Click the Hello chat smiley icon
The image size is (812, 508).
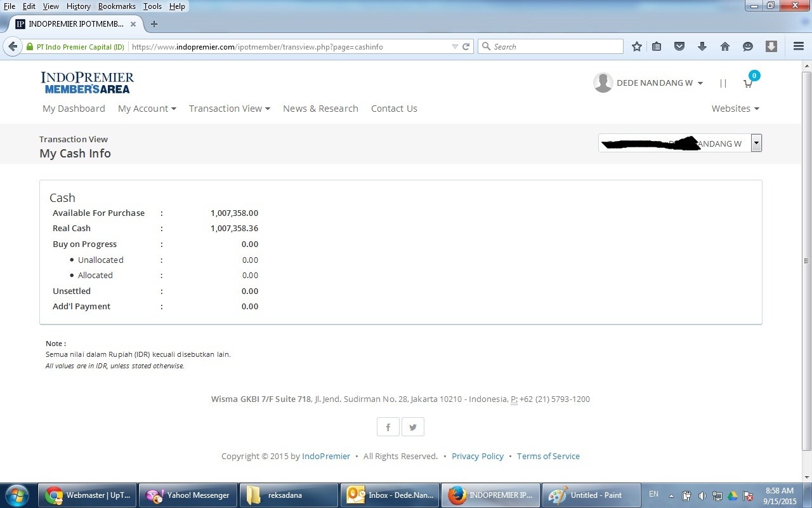[x=748, y=46]
